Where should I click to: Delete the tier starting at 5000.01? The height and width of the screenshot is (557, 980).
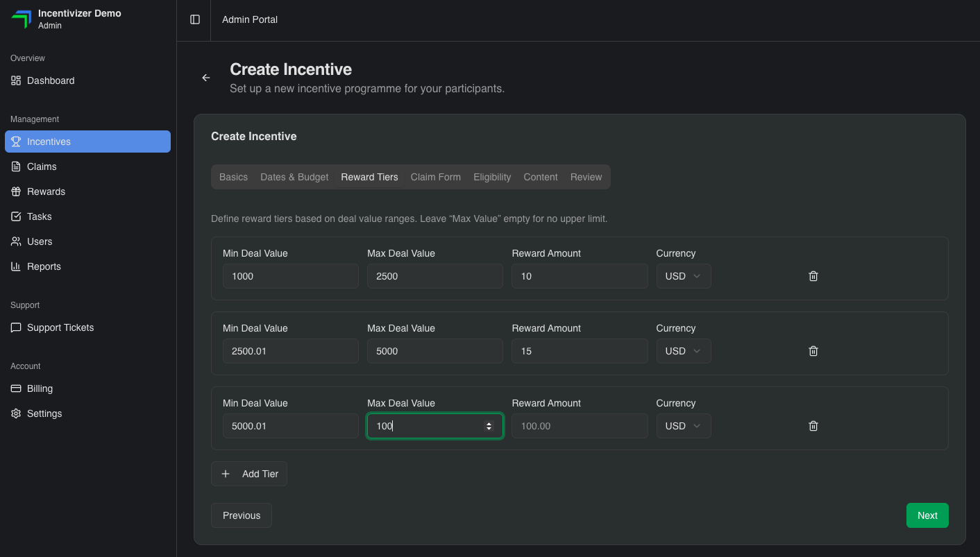[x=813, y=426]
